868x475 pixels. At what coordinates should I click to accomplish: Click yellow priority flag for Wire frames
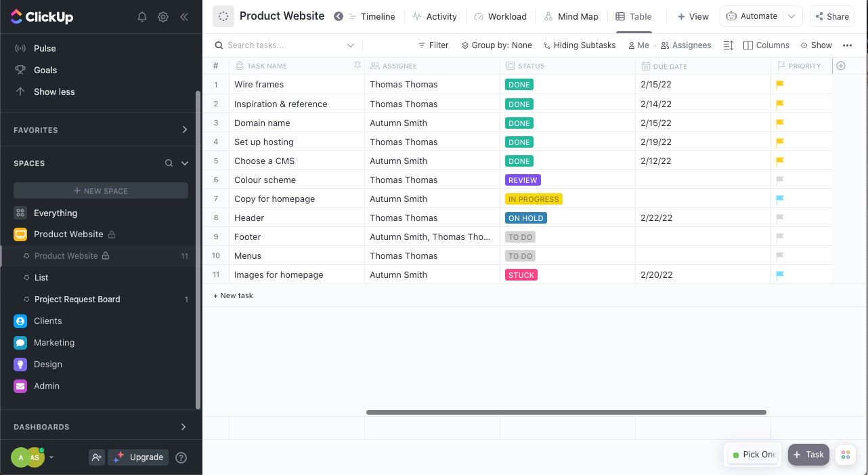point(780,85)
